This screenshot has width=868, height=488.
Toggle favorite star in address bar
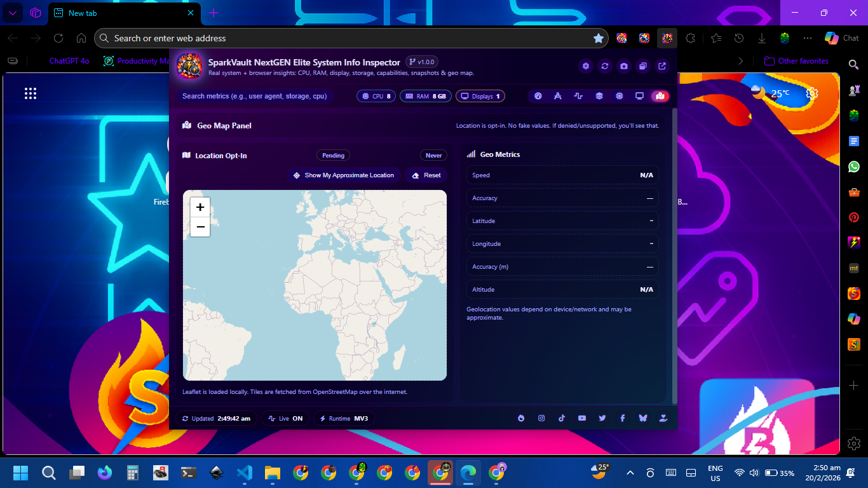(x=598, y=38)
